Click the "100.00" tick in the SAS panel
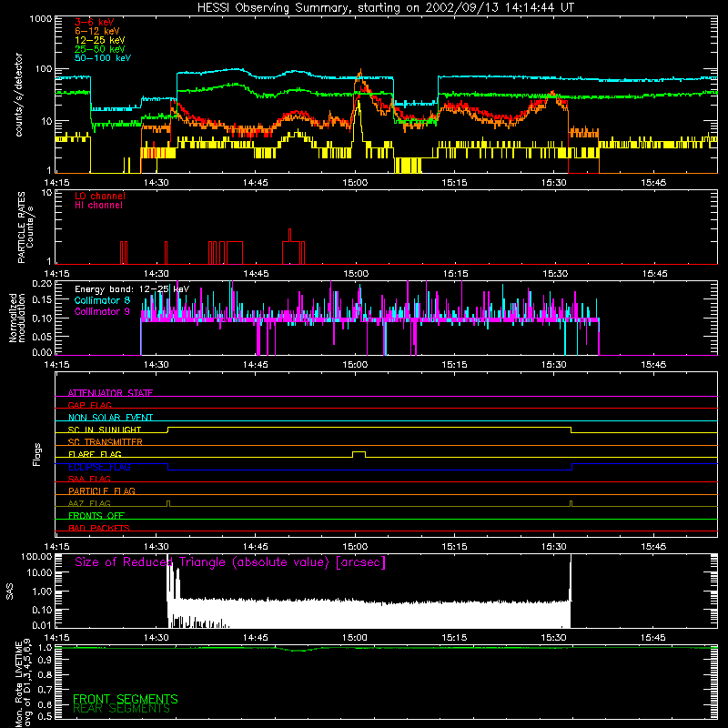Screen dimensions: 728x728 click(36, 556)
